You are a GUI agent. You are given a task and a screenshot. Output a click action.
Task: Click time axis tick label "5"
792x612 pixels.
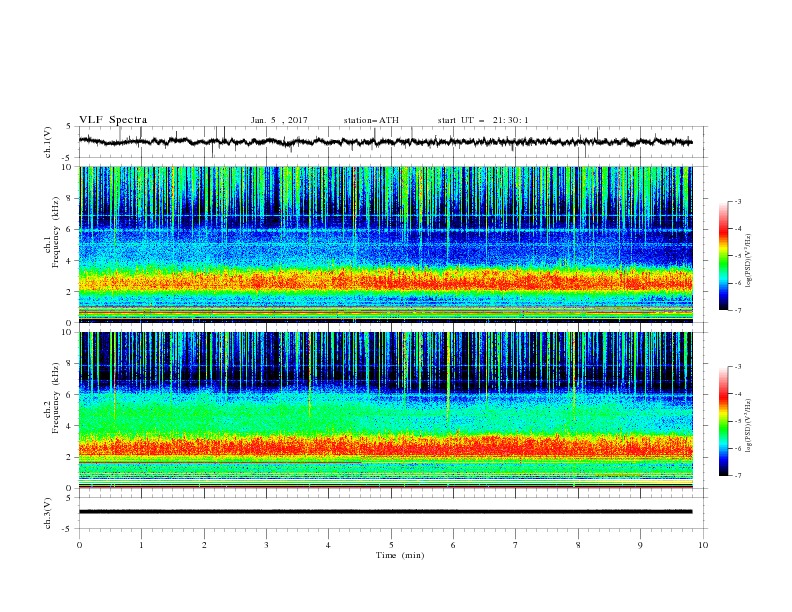391,545
